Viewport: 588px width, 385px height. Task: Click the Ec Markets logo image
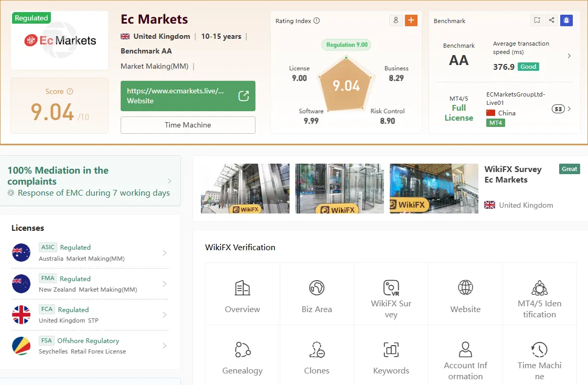tap(60, 40)
